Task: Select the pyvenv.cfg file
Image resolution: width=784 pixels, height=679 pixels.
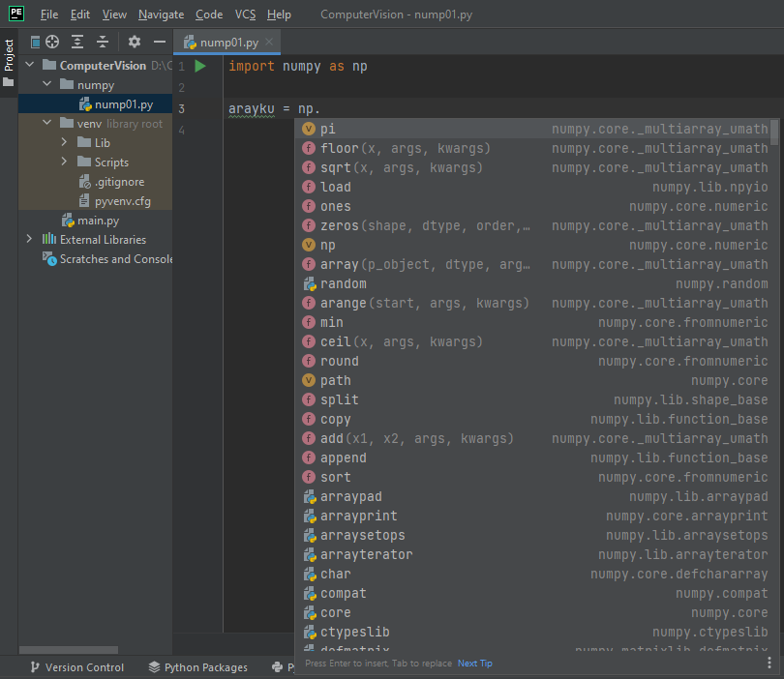Action: (96, 201)
